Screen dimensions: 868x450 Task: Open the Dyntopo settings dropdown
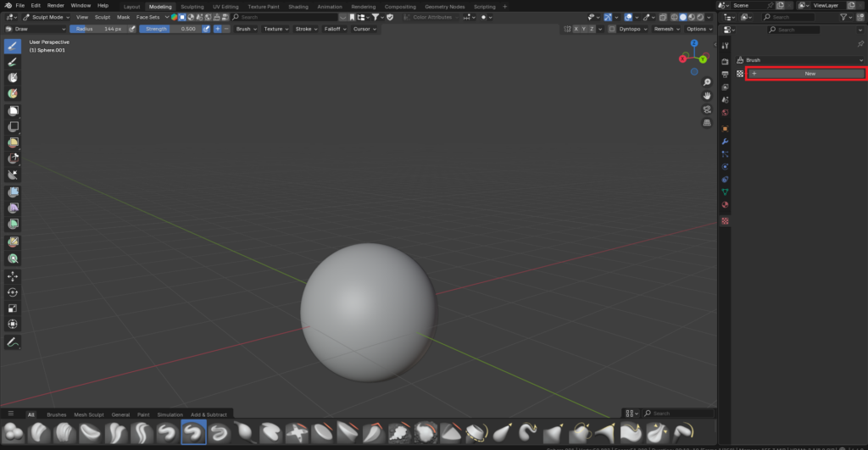point(632,29)
